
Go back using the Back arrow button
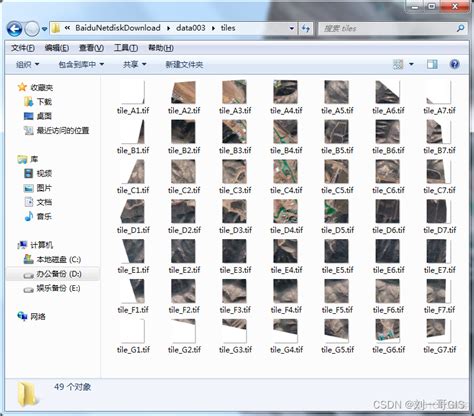click(15, 29)
